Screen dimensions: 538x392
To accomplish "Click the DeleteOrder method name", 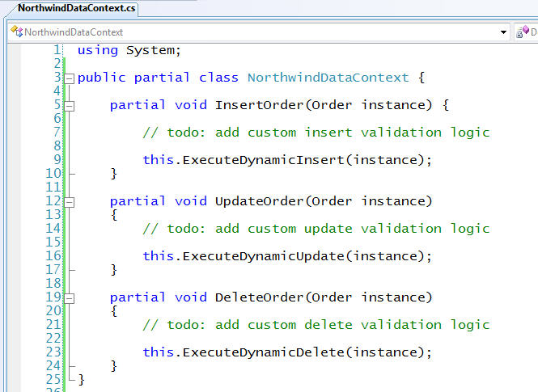I will click(x=259, y=297).
